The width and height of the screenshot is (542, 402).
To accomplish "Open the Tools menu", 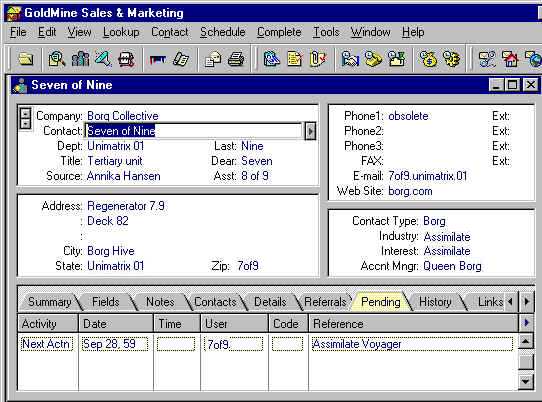I will pos(326,32).
